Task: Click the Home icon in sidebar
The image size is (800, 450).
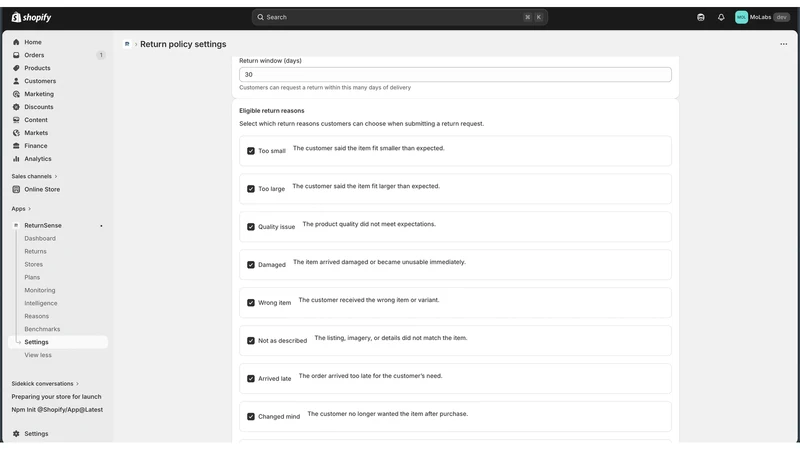Action: (16, 42)
